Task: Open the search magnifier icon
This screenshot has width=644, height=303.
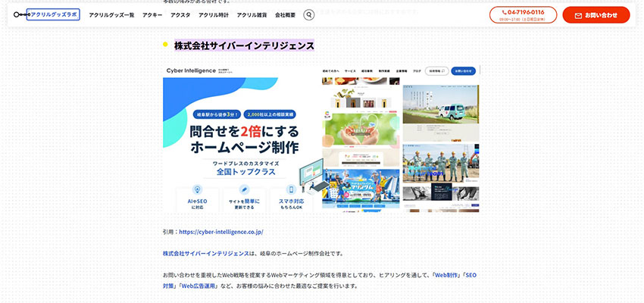Action: (x=309, y=15)
